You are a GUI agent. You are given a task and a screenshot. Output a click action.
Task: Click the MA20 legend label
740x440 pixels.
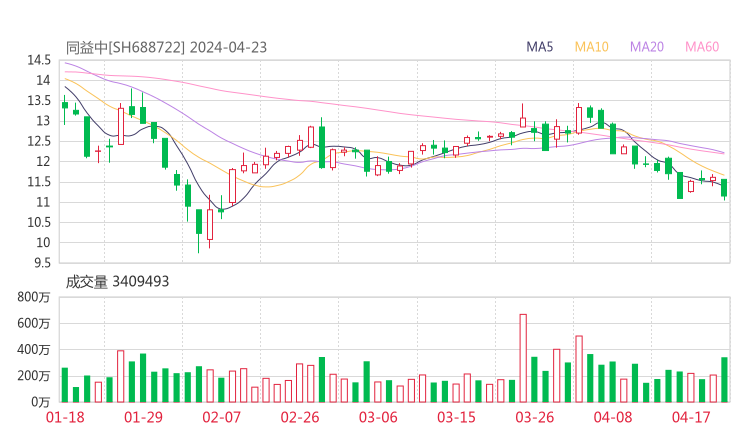coord(647,47)
